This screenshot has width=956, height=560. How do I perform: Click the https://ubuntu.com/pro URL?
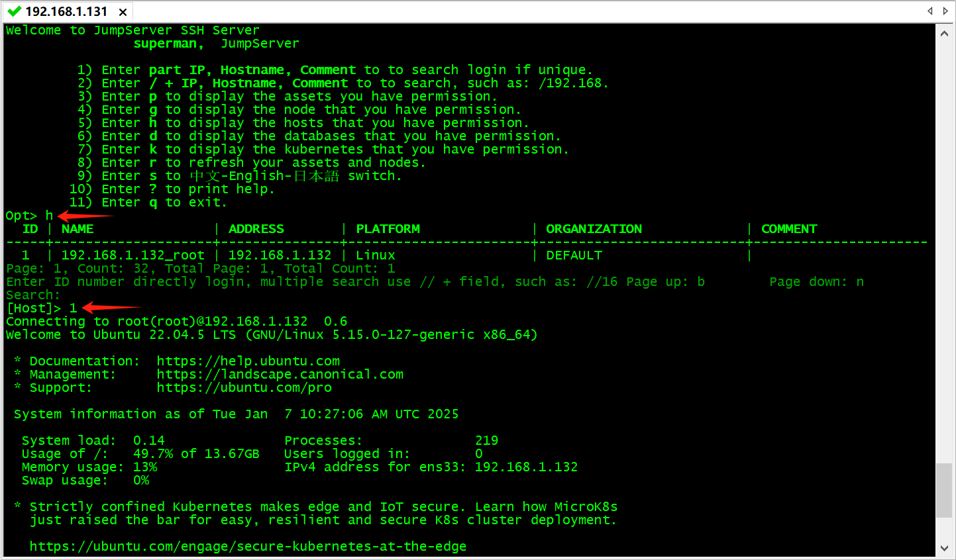(x=244, y=387)
